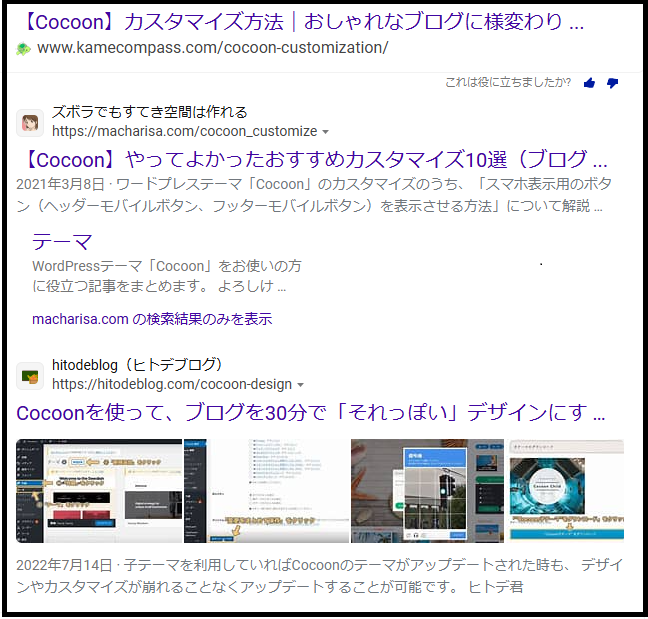Viewport: 648px width, 619px height.
Task: Click the kamecompass turtle favicon
Action: click(x=24, y=49)
